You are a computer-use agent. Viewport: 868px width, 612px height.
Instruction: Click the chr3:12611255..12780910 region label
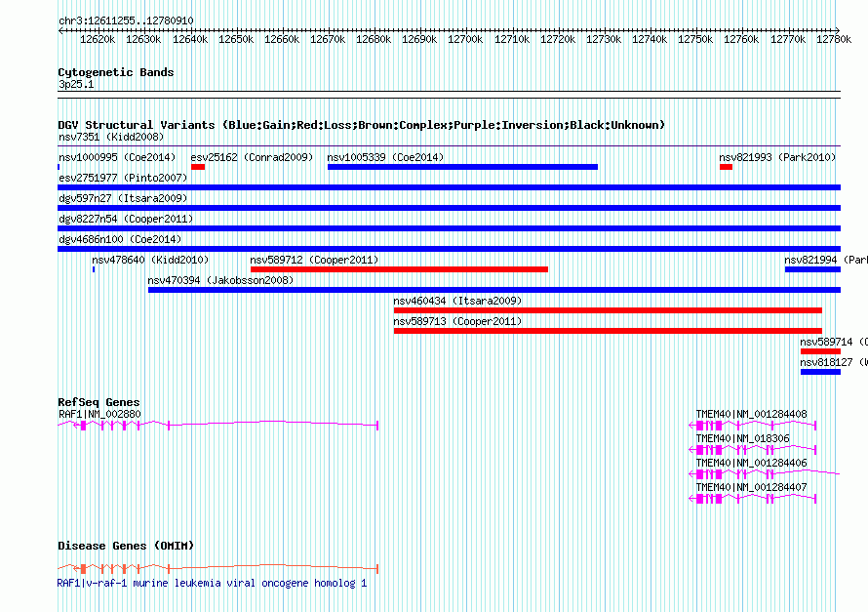tap(125, 20)
